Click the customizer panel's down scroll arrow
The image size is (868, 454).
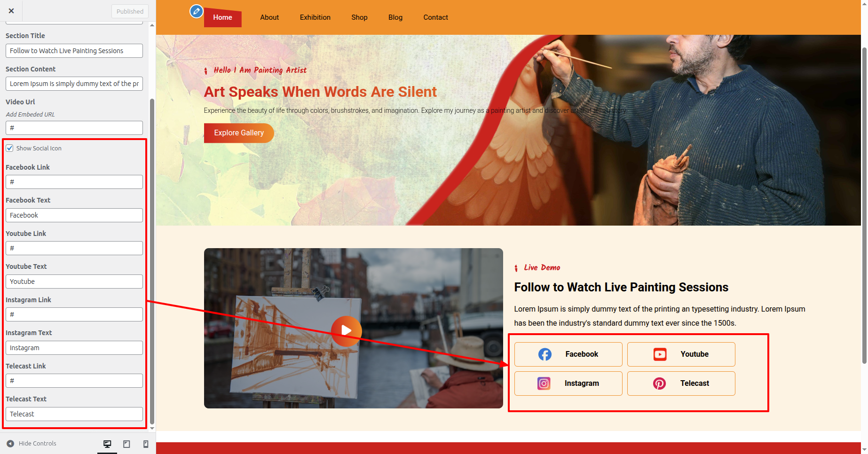(x=152, y=429)
